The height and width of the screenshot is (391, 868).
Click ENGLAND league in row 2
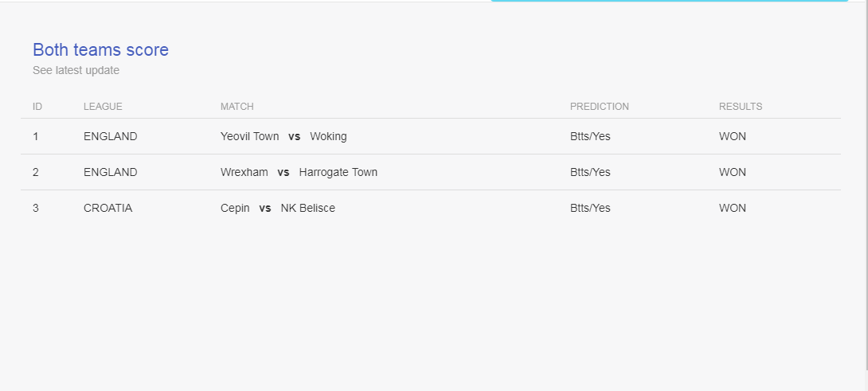coord(110,172)
